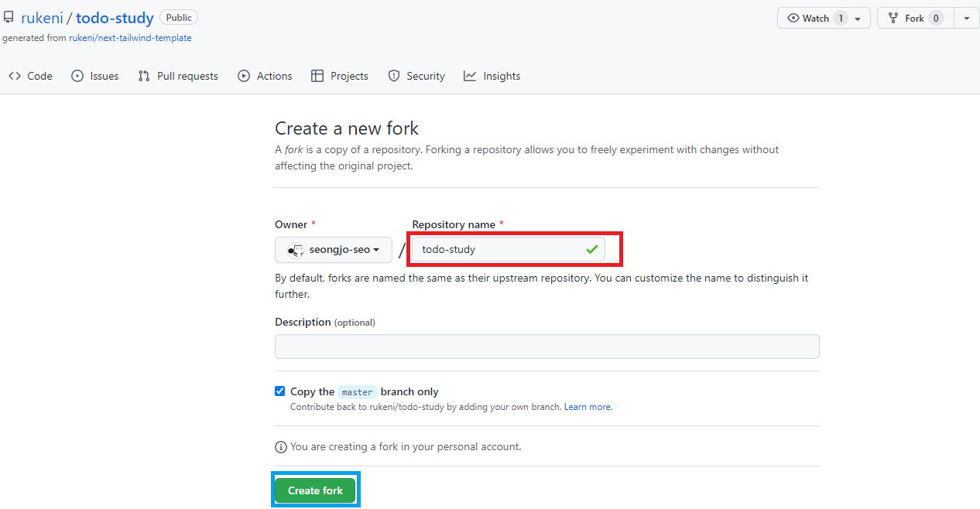
Task: Expand the Fork dropdown arrow
Action: pos(967,18)
